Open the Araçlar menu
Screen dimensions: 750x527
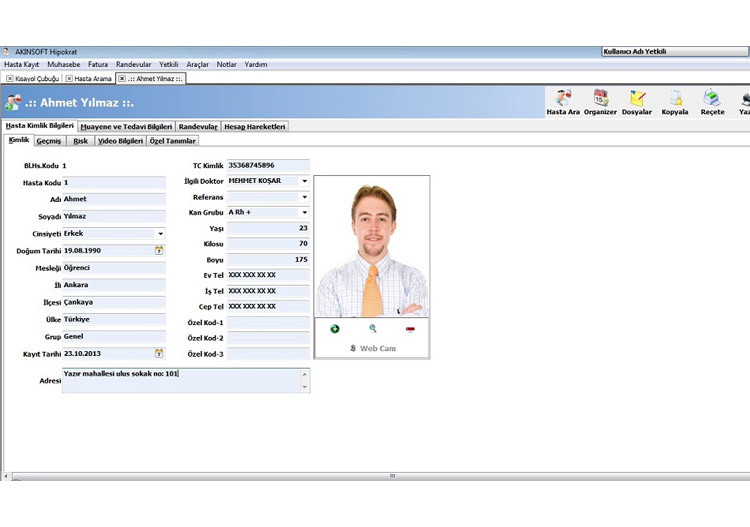point(198,64)
